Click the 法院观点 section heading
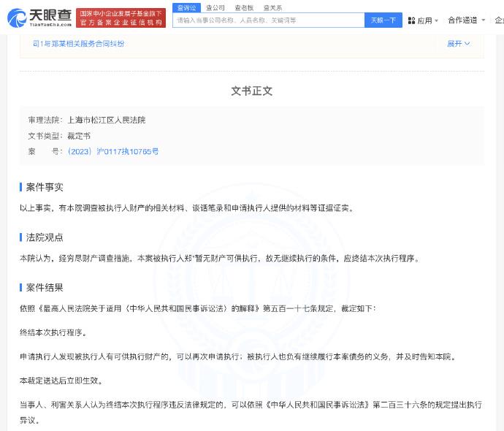 point(45,237)
